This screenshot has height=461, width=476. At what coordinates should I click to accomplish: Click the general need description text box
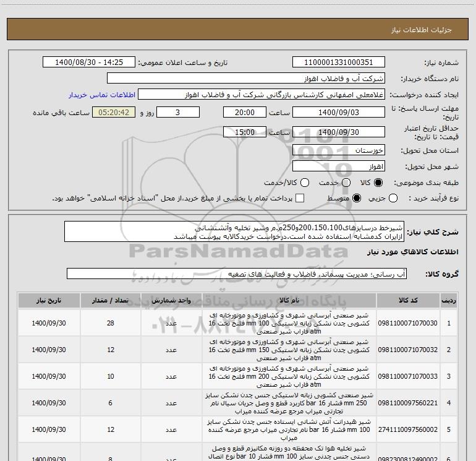[x=234, y=231]
